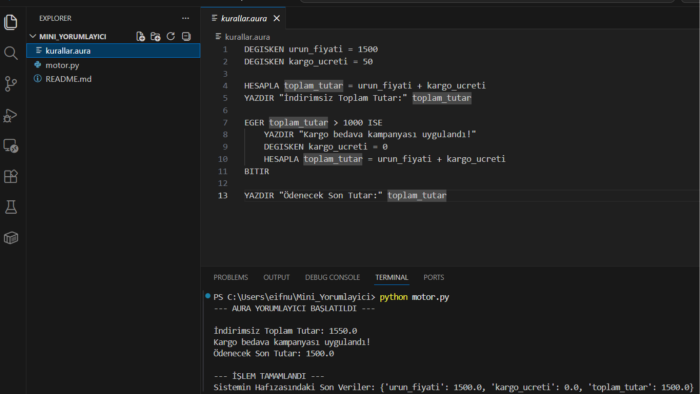Click '--- AURA YORUMLAYICI BAŞLATILDI ---' in terminal
700x394 pixels.
[x=294, y=309]
